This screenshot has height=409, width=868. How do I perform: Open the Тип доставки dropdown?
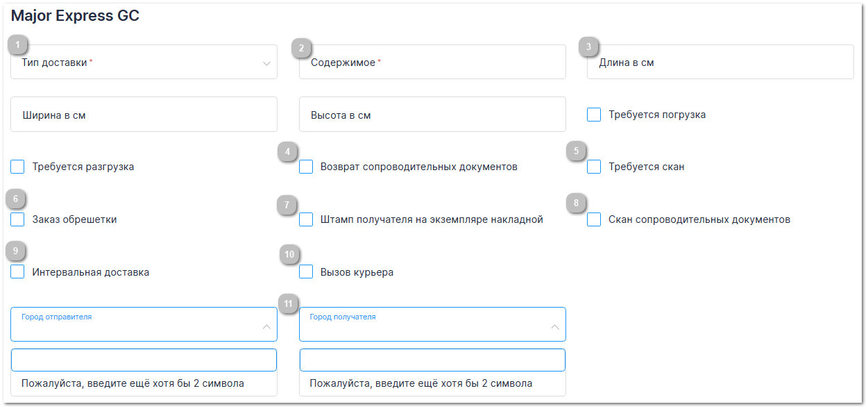[x=144, y=62]
